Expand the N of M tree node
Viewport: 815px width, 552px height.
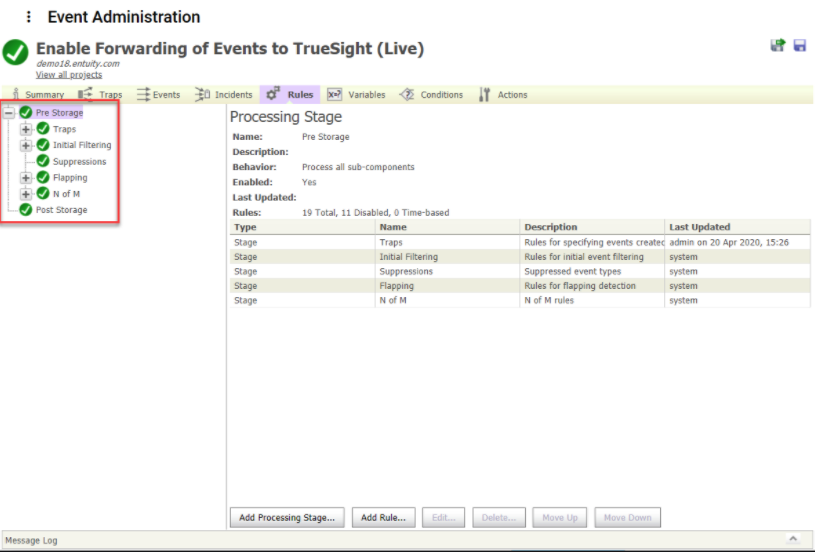coord(26,194)
